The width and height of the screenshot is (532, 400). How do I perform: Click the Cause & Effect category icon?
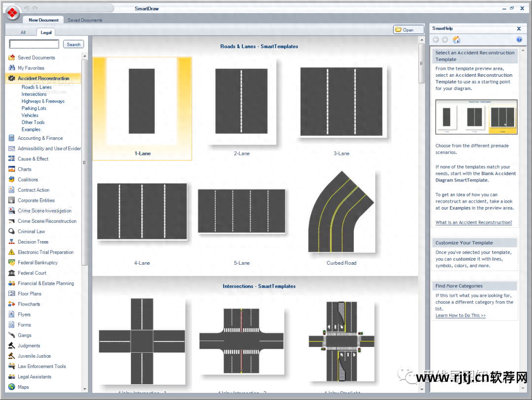tap(11, 158)
